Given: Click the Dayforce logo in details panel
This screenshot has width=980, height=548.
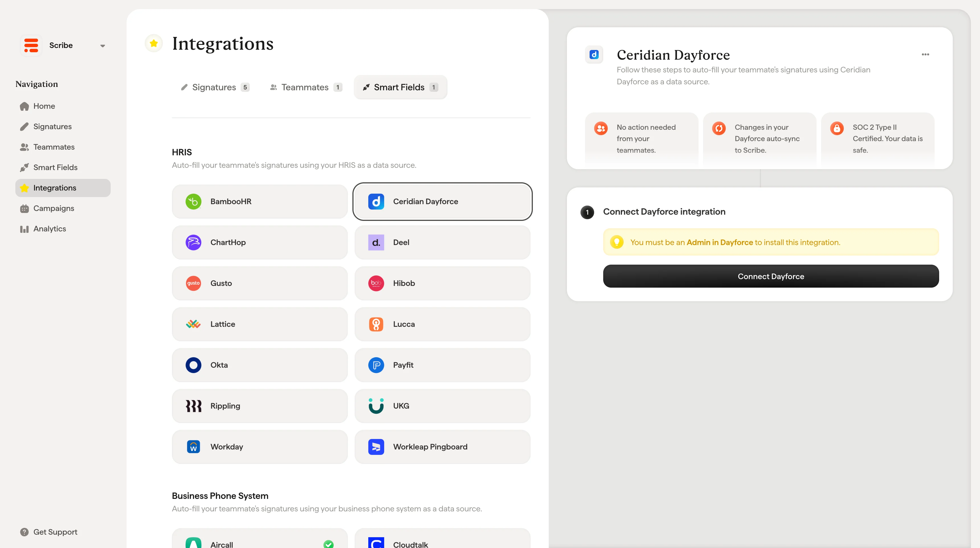Looking at the screenshot, I should pyautogui.click(x=594, y=55).
